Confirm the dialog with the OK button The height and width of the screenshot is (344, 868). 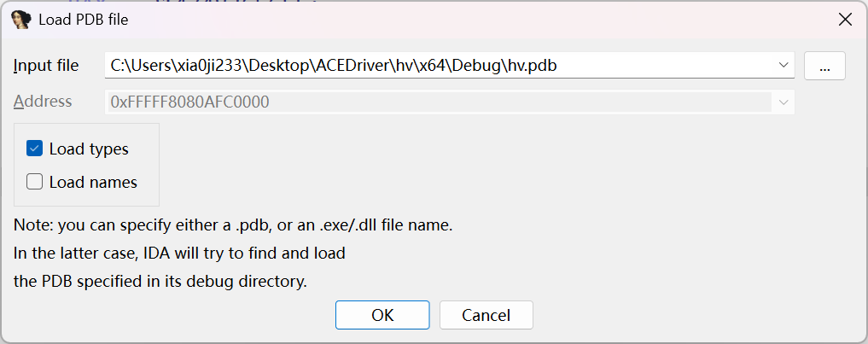tap(382, 315)
